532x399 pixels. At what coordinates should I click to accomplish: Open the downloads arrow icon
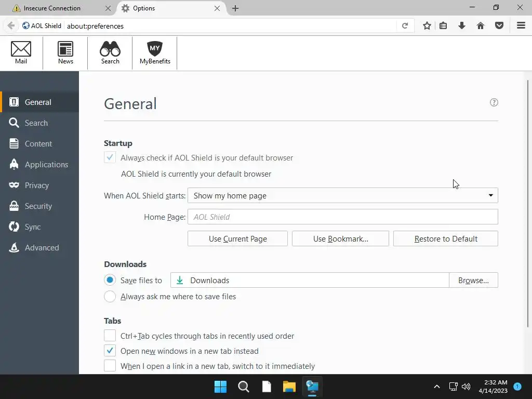tap(462, 25)
